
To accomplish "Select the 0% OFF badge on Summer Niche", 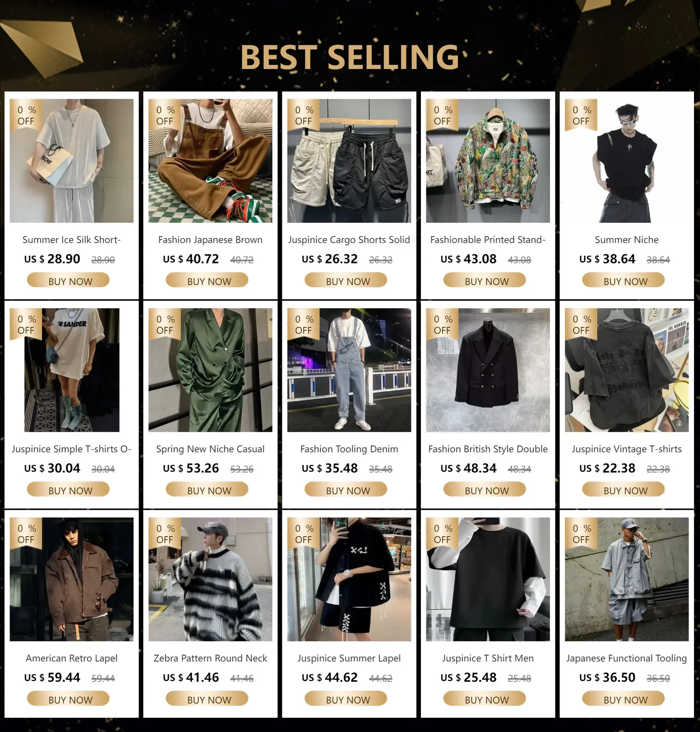I will click(x=581, y=115).
